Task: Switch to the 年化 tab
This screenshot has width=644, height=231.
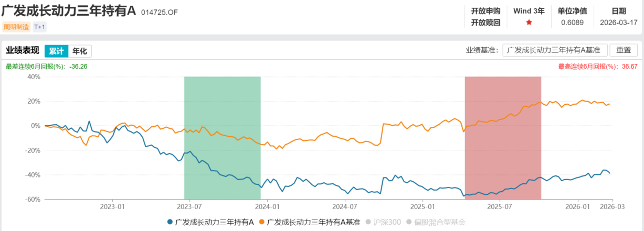Action: click(80, 51)
